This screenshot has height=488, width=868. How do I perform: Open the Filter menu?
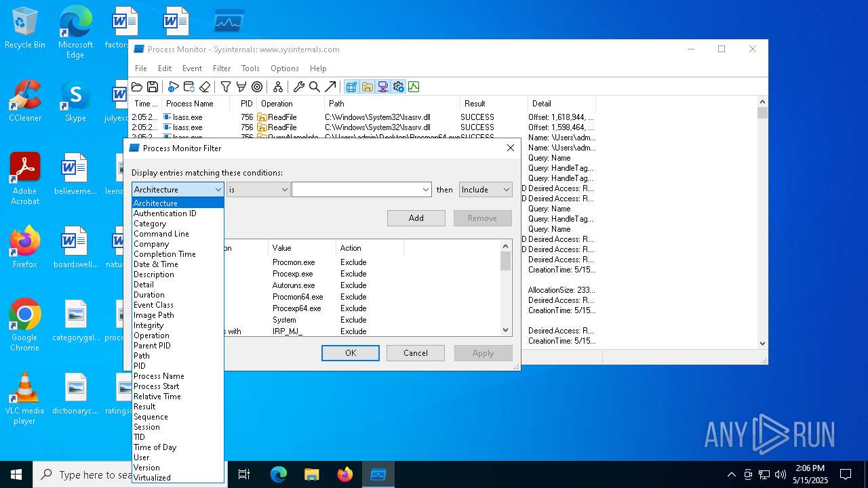pos(222,68)
